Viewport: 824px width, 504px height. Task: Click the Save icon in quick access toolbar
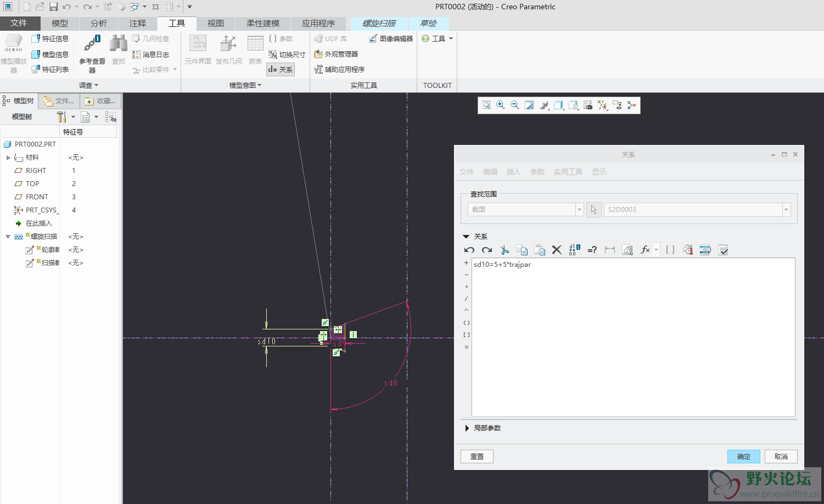tap(53, 7)
